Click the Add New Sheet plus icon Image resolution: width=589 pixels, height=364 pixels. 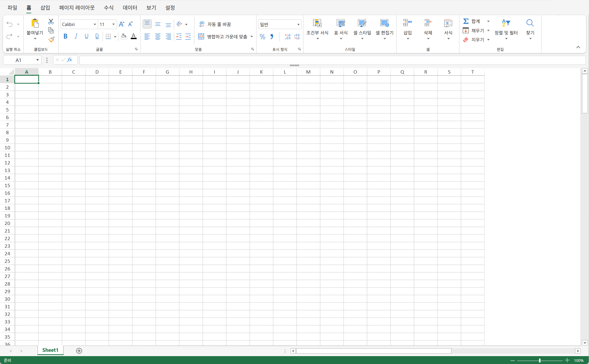79,351
